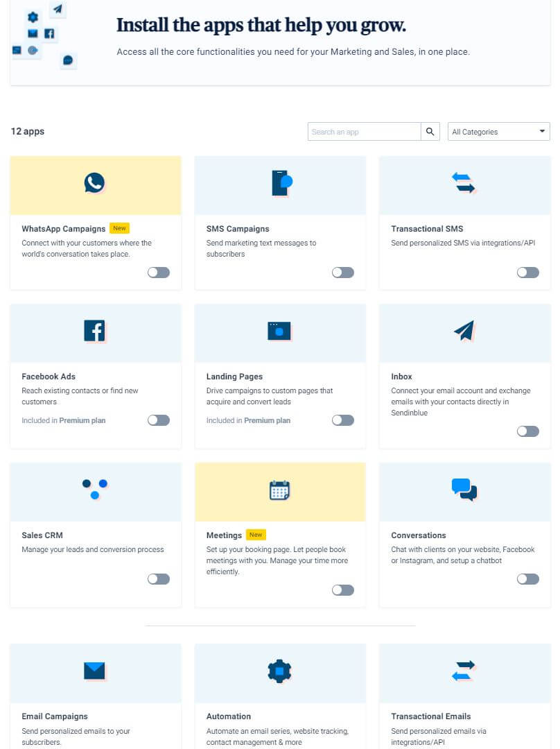Viewport: 560px width, 749px height.
Task: Click the SMS Campaigns phone icon
Action: 281,183
